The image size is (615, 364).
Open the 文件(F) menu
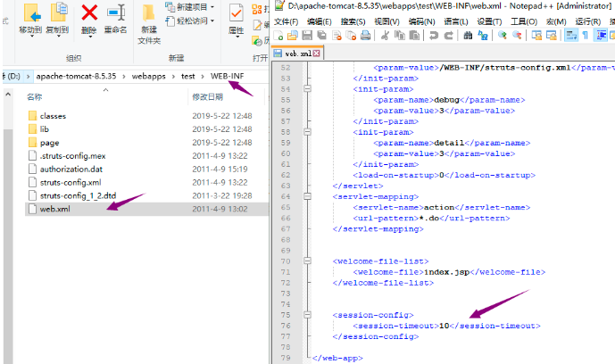(286, 22)
